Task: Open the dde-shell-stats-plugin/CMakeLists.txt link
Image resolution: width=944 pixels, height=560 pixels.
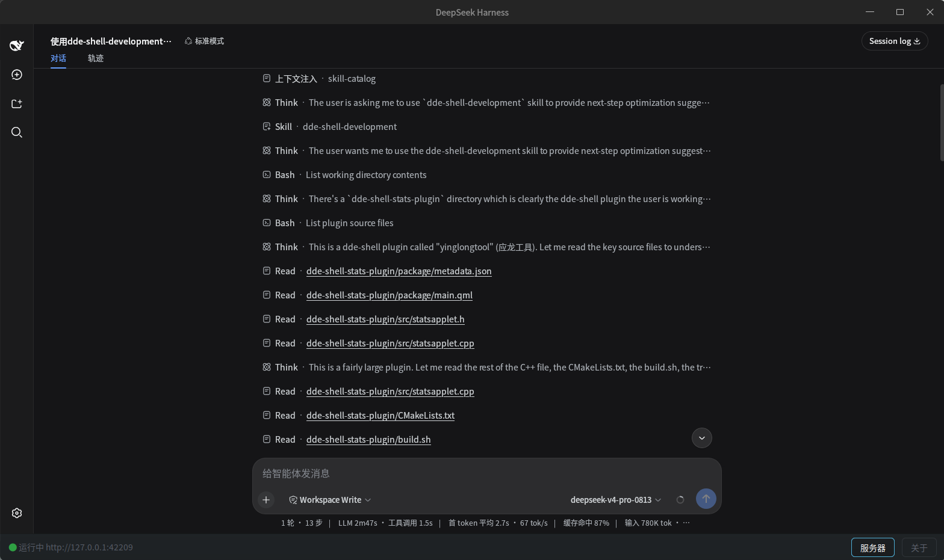Action: 380,416
